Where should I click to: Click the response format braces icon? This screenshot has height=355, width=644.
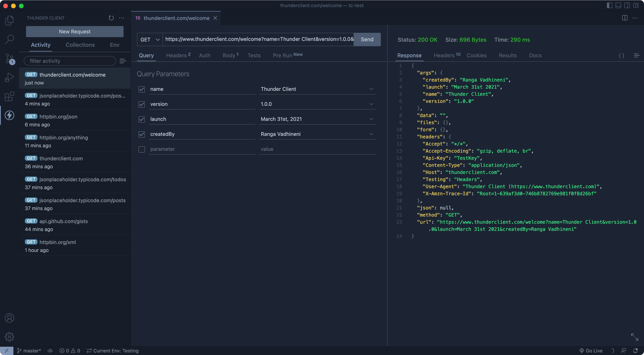(x=622, y=55)
